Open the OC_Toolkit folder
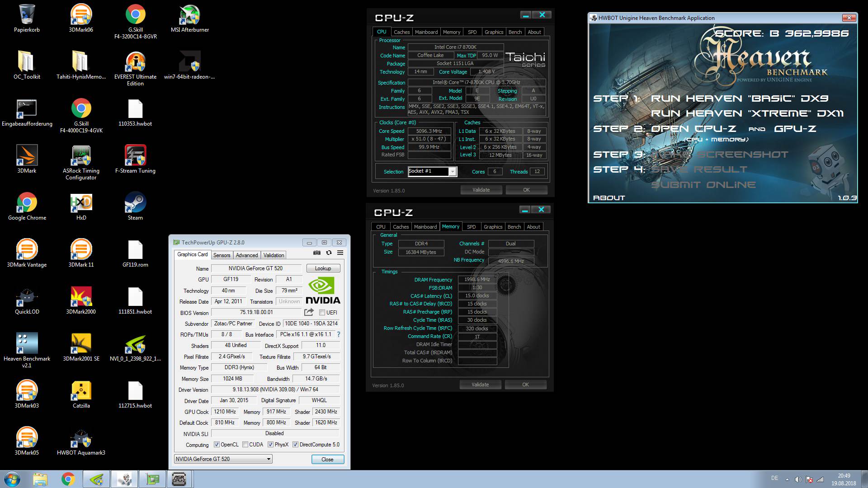Image resolution: width=868 pixels, height=488 pixels. pyautogui.click(x=27, y=66)
